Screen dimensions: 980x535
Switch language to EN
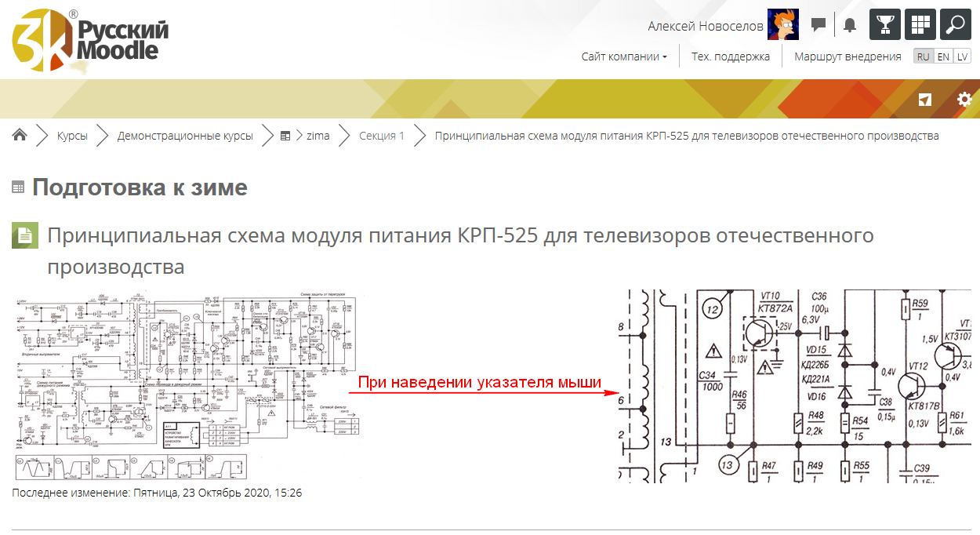pos(943,56)
